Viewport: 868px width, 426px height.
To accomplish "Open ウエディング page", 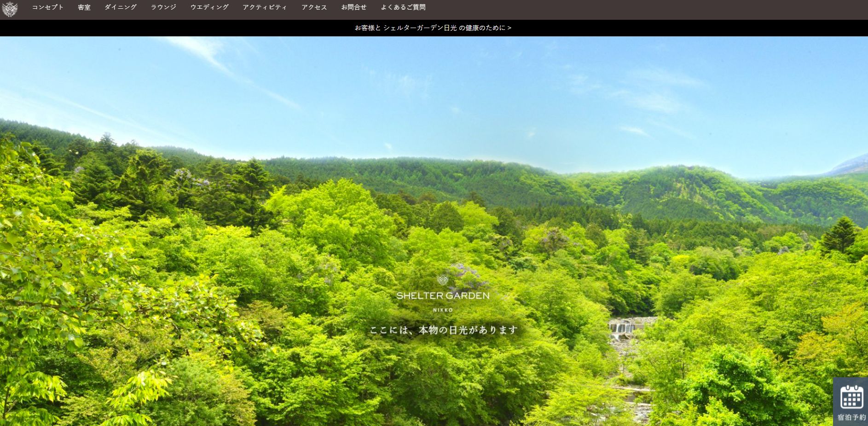I will (209, 7).
